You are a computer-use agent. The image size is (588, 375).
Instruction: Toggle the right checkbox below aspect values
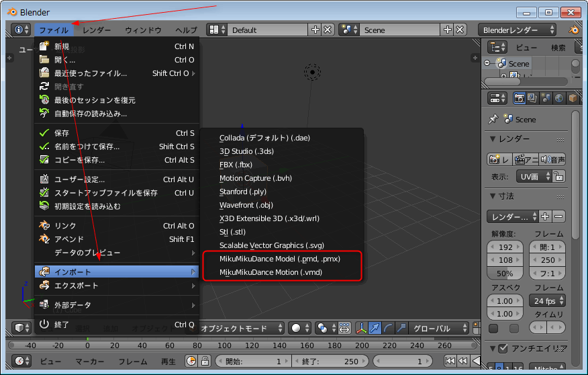(514, 329)
